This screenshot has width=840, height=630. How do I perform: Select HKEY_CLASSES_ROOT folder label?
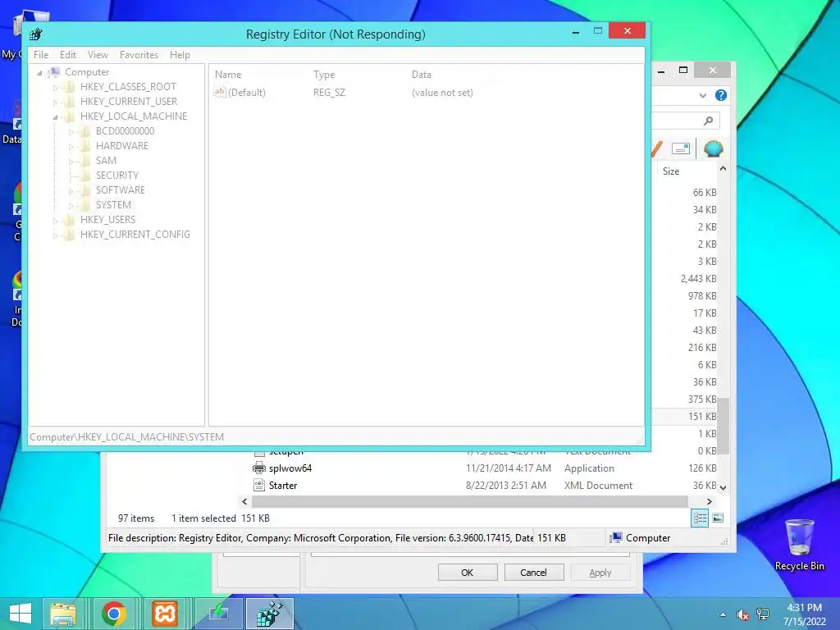128,87
